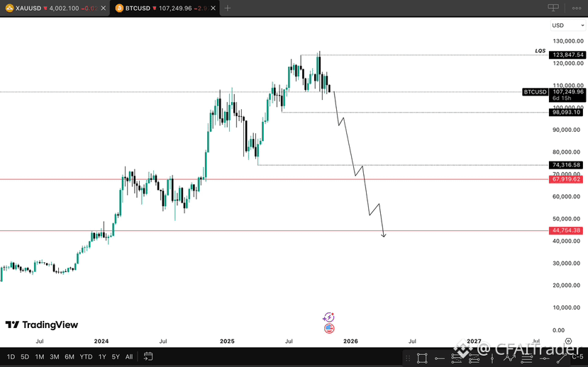588x367 pixels.
Task: Click the 123,847.54 price label
Action: click(567, 55)
